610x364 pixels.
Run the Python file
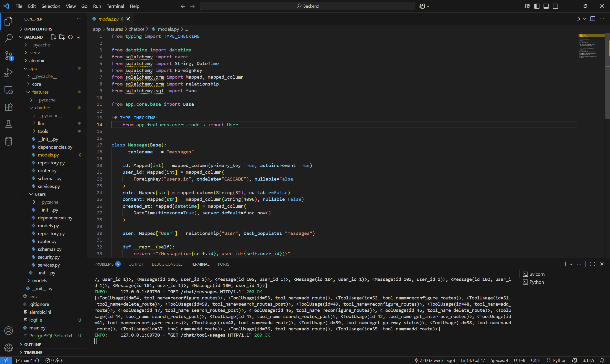pyautogui.click(x=578, y=19)
